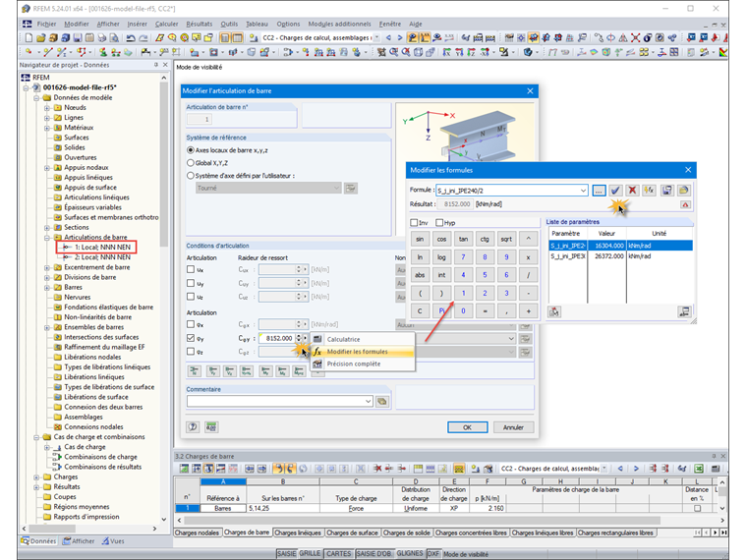Click the import parameters icon in the formula dialog
Screen dimensions: 747x560
click(554, 311)
